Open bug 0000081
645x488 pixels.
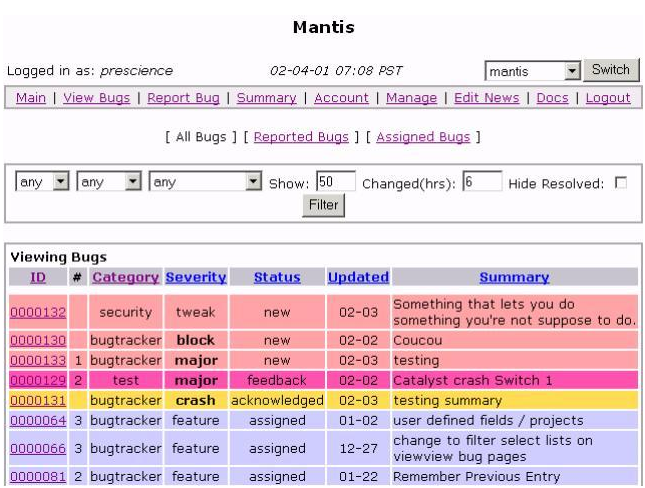(x=38, y=476)
